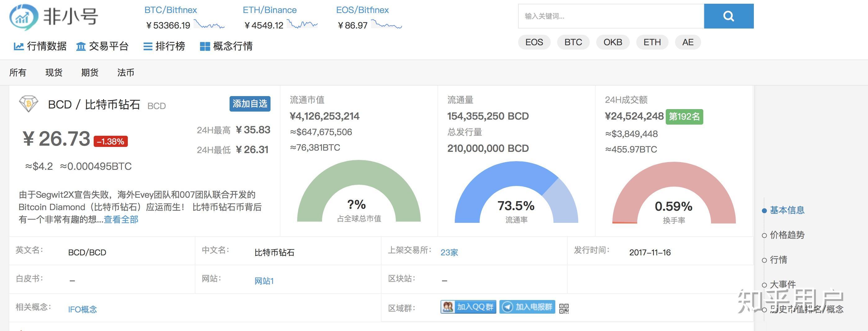868x331 pixels.
Task: Click the 210,000,000 BCD total supply
Action: click(488, 148)
